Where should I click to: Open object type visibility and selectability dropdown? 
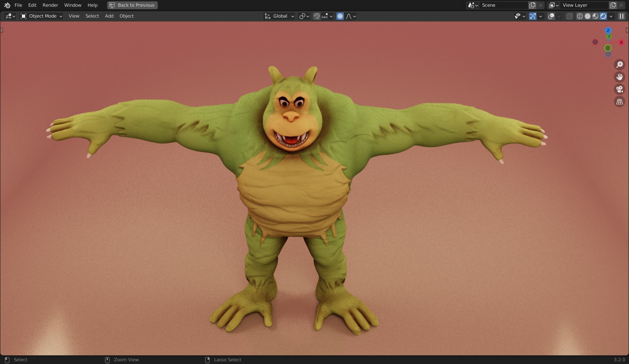point(520,16)
